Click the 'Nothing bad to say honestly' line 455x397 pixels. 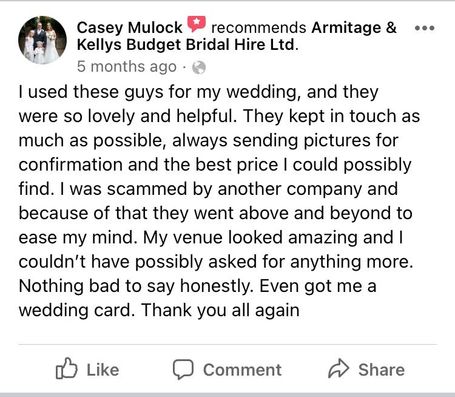pos(136,286)
